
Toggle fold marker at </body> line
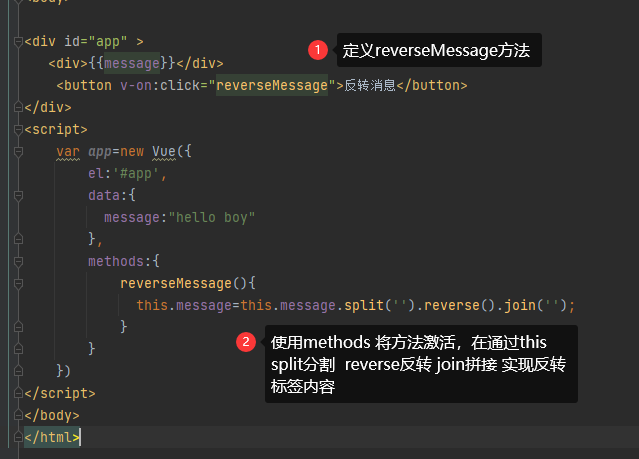[18, 415]
